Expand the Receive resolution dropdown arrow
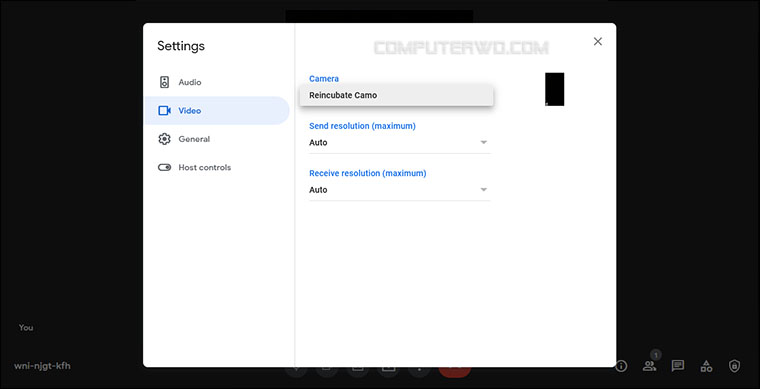Viewport: 760px width, 389px height. 483,189
